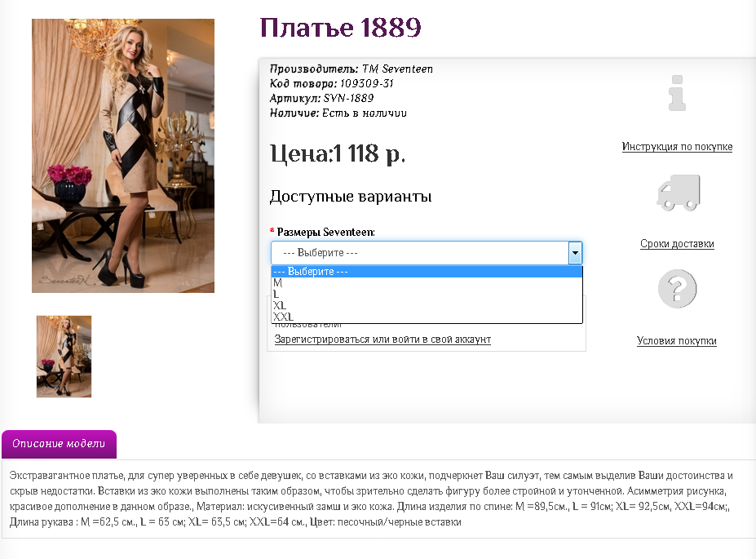Click the Платье 1889 product title
Viewport: 756px width, 559px height.
coord(340,28)
